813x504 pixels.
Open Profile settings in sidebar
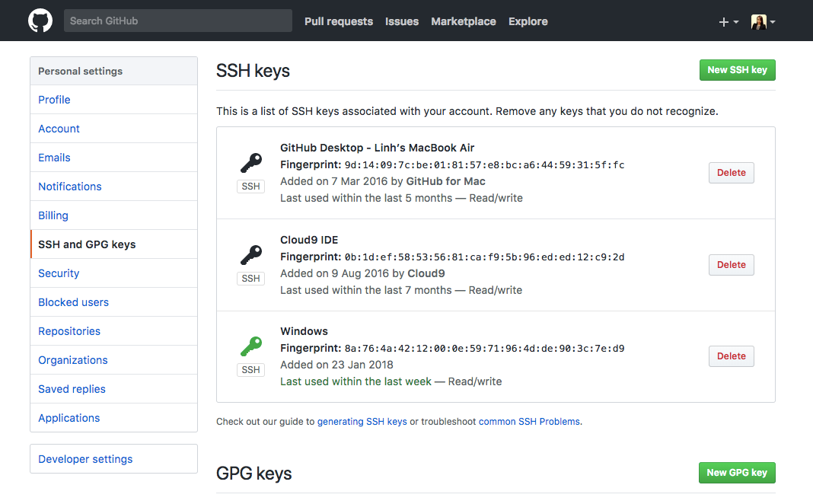click(113, 100)
